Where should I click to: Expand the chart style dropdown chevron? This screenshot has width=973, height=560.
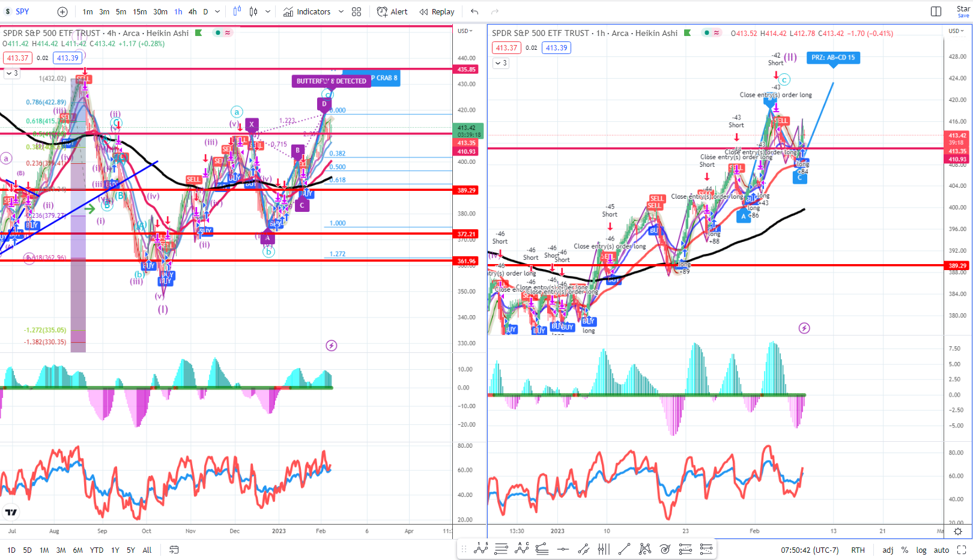click(268, 11)
